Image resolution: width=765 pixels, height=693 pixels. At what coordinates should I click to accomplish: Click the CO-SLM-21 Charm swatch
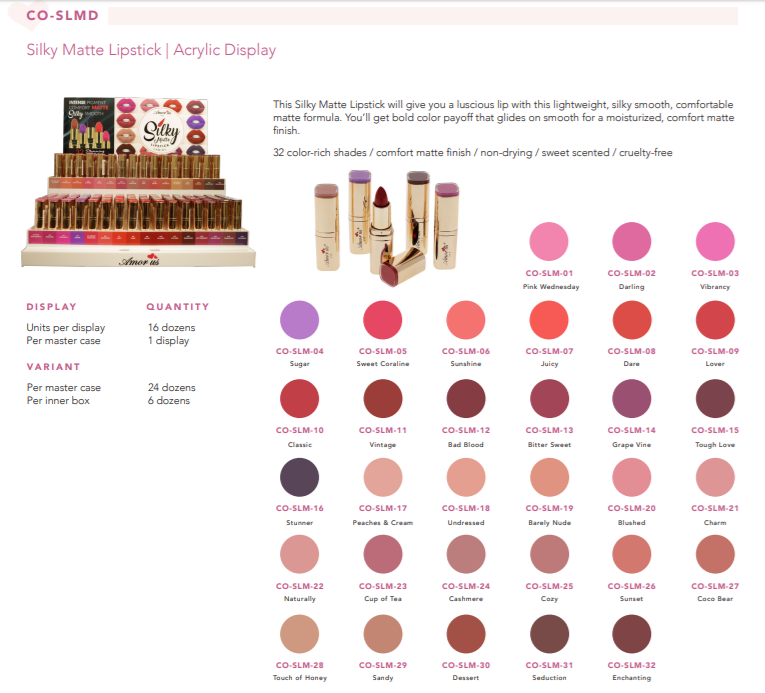click(x=715, y=477)
